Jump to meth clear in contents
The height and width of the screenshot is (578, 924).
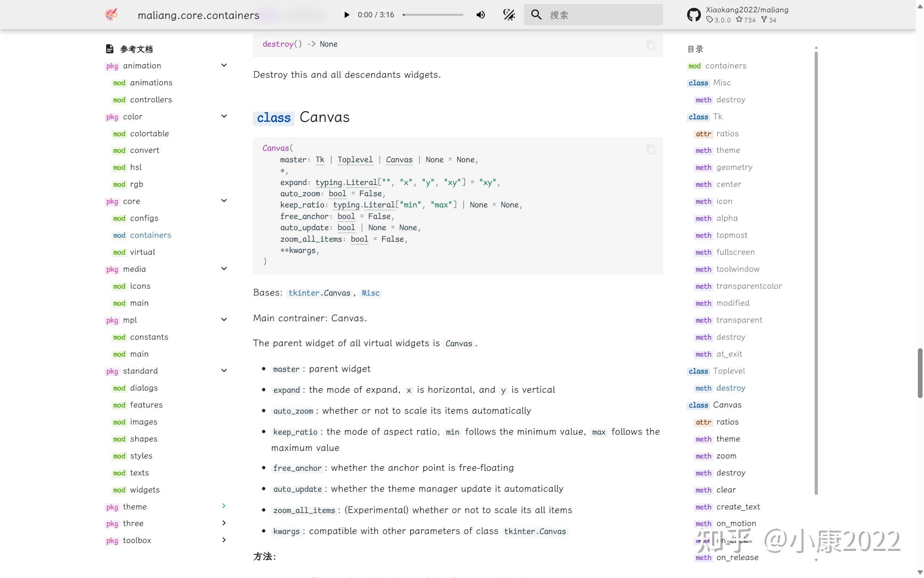click(715, 490)
